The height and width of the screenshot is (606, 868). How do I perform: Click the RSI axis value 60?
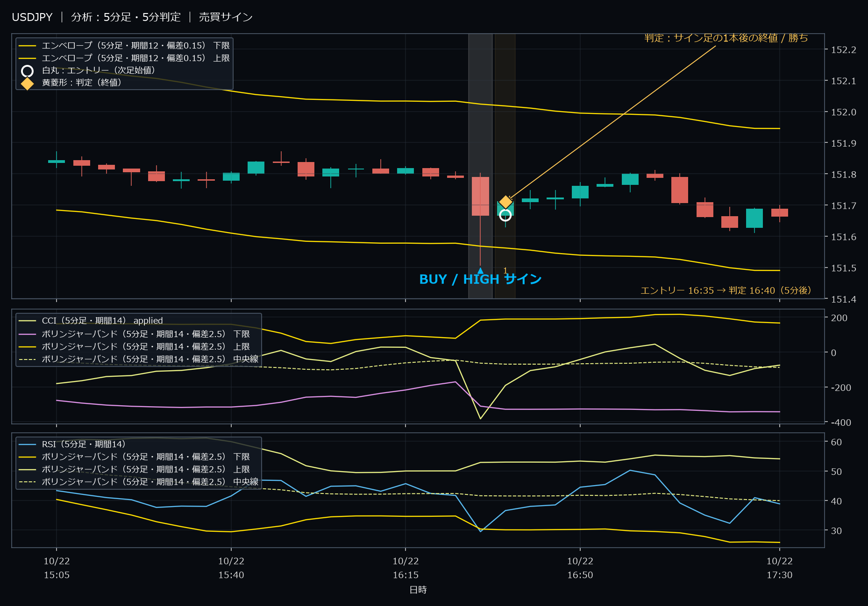point(836,442)
